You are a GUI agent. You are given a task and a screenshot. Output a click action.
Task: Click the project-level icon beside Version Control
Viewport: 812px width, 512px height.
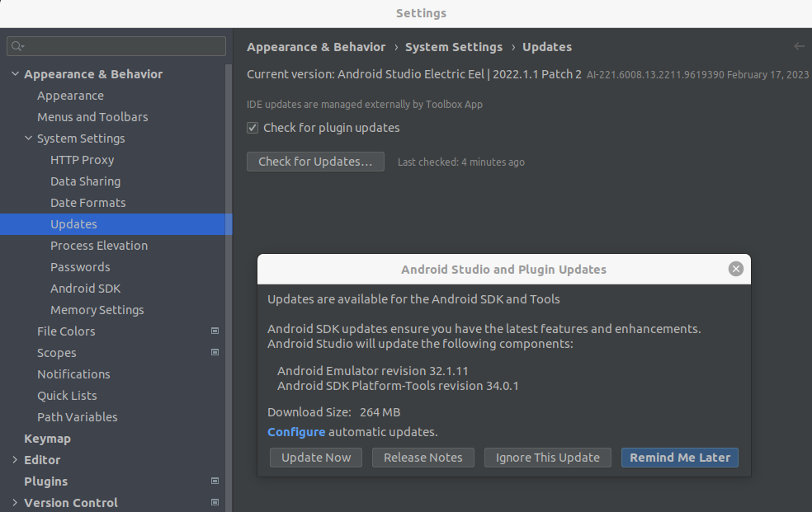(215, 502)
